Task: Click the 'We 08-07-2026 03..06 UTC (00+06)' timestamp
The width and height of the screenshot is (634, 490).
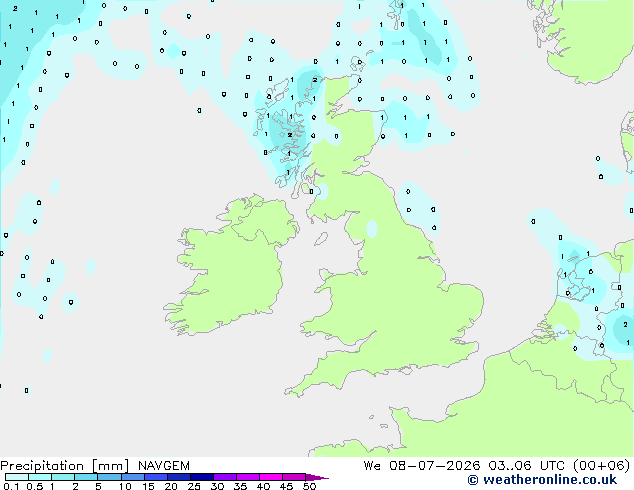Action: pos(497,466)
